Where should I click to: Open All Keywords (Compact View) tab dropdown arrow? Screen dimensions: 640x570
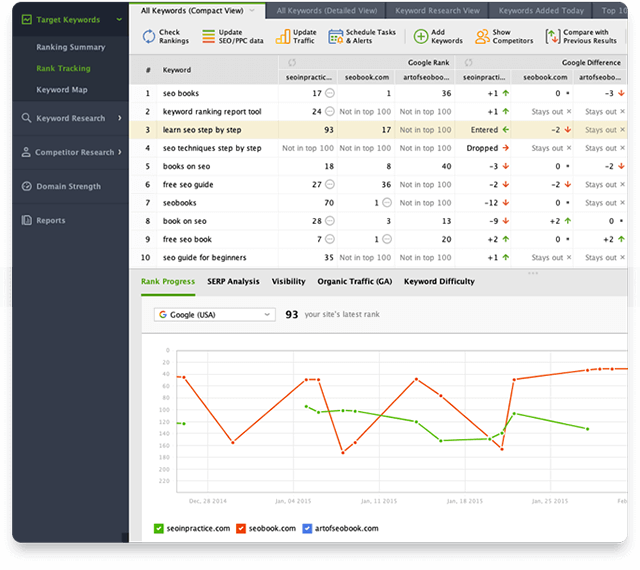coord(252,11)
